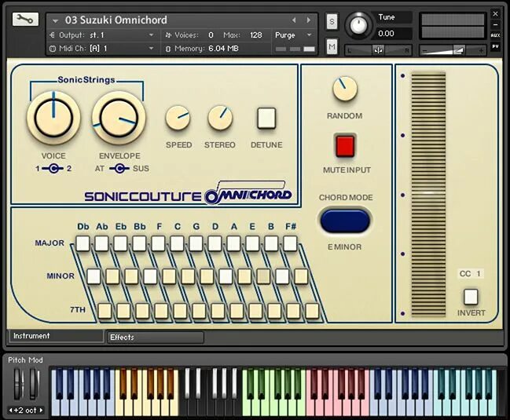Click the Solo (S) button
The width and height of the screenshot is (510, 420).
pyautogui.click(x=332, y=22)
